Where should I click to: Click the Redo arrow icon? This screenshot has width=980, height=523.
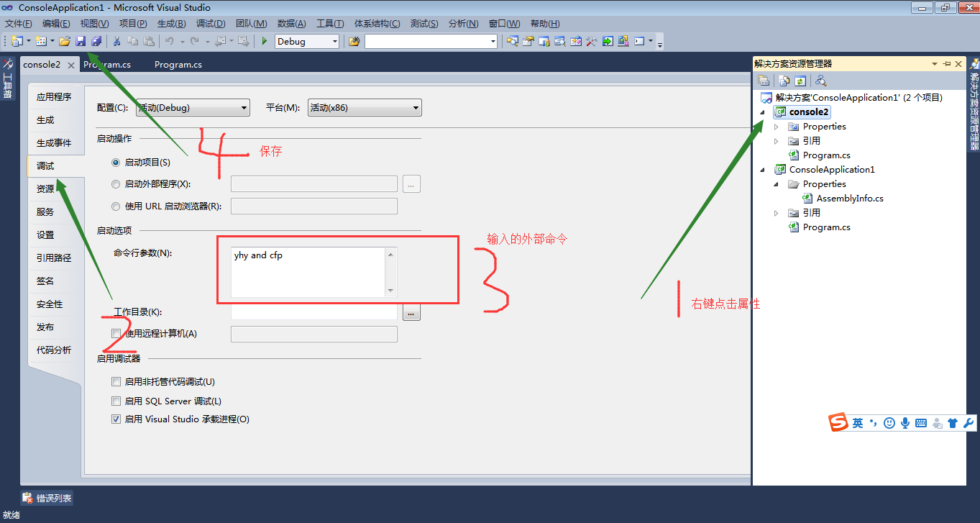(x=194, y=42)
